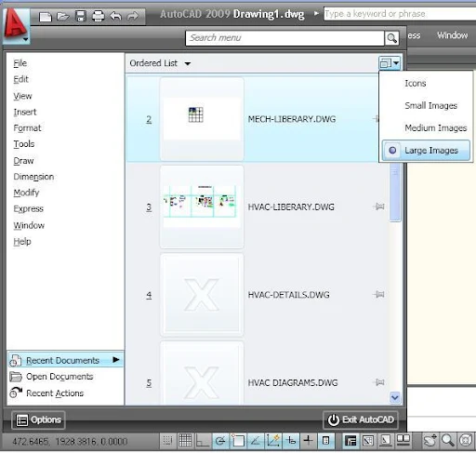Viewport: 476px width, 453px height.
Task: Open the Ordered List dropdown
Action: (160, 63)
